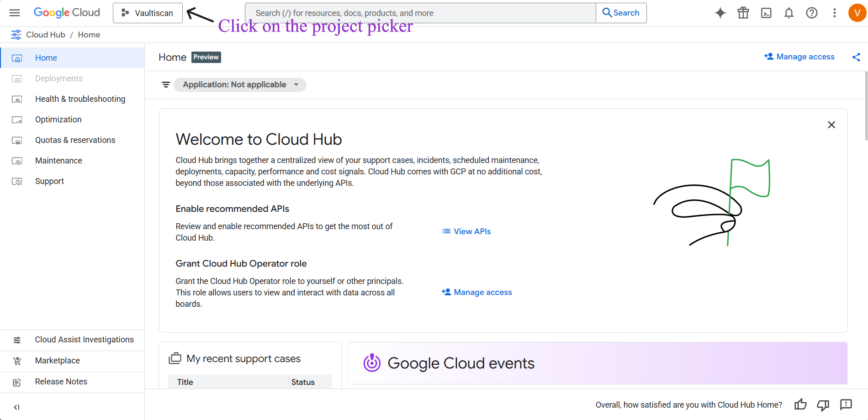The image size is (868, 420).
Task: Focus the resources search field
Action: [x=420, y=13]
